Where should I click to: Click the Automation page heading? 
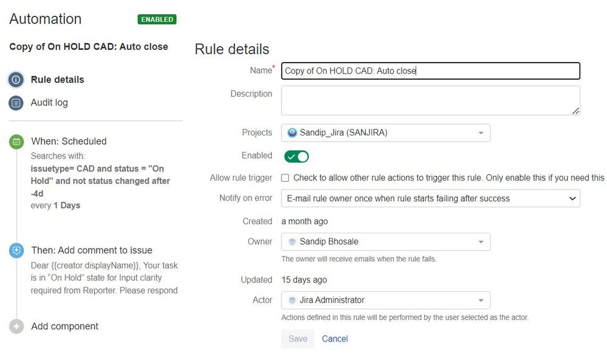click(x=46, y=19)
